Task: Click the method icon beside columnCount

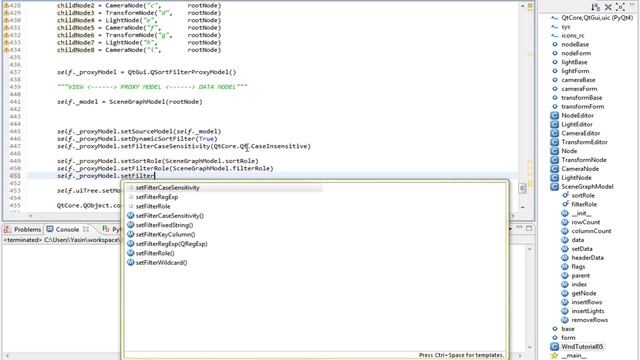Action: coord(565,231)
